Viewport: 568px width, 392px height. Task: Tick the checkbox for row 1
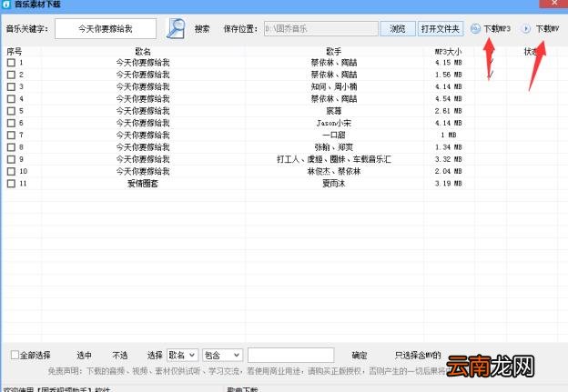point(11,63)
